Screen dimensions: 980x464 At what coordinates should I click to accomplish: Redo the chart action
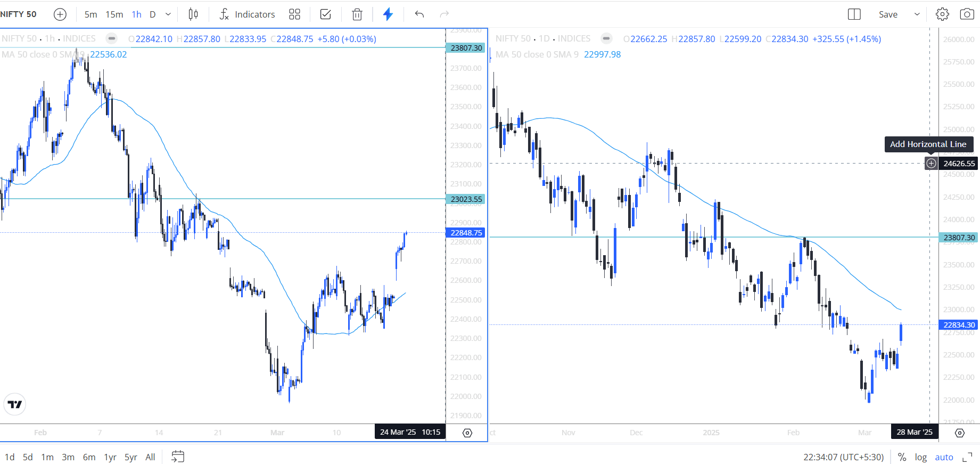point(444,14)
